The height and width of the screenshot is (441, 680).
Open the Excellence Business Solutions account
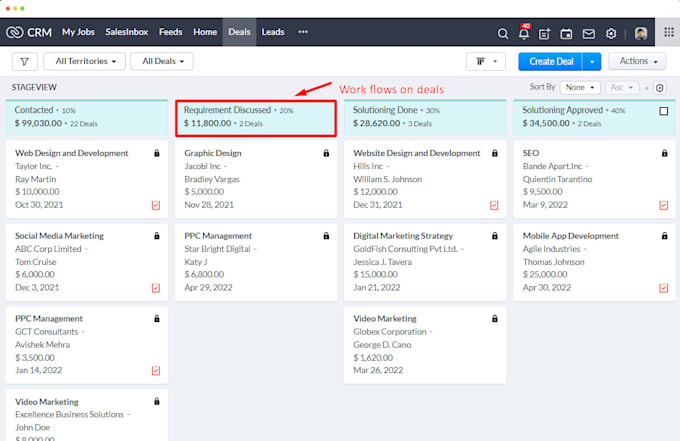tap(69, 415)
